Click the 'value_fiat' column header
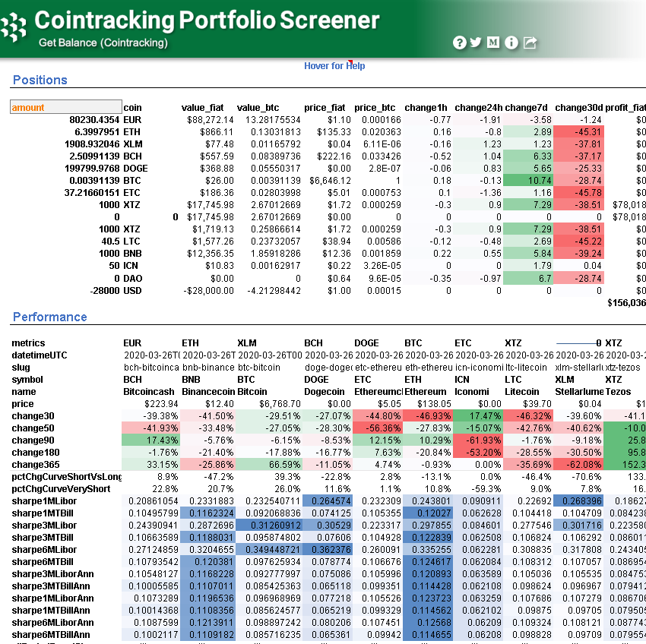Viewport: 646px width, 644px height. tap(202, 108)
